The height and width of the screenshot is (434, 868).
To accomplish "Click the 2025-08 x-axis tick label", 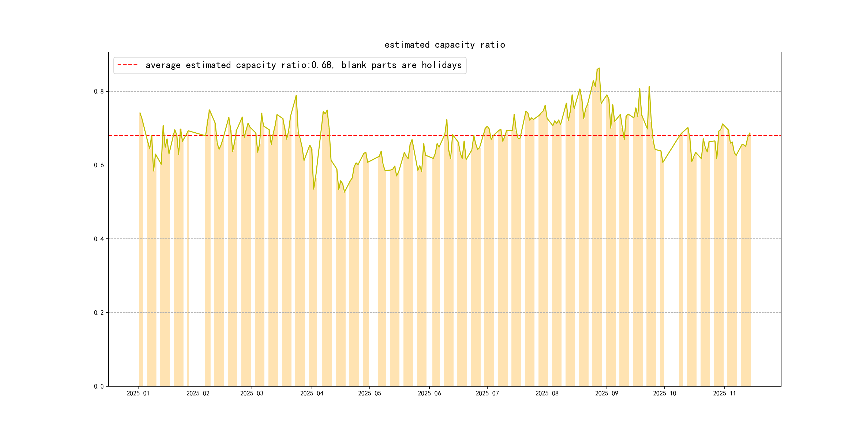I will pos(547,393).
